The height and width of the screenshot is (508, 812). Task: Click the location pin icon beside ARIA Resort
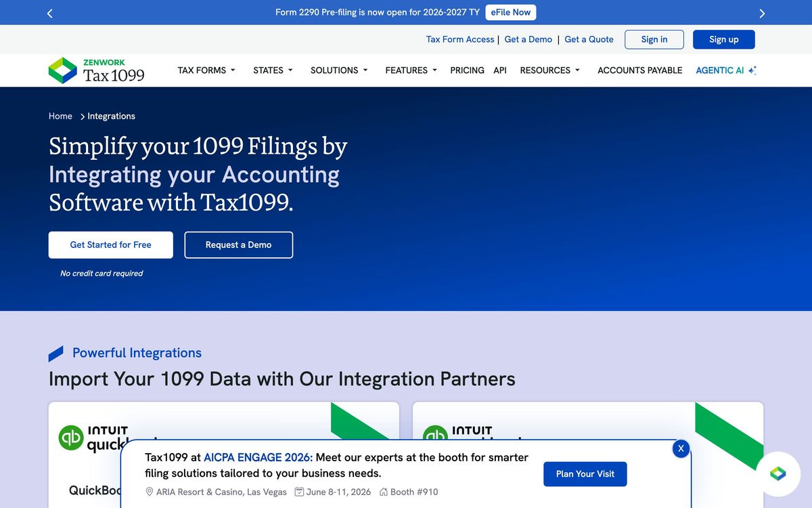point(150,492)
